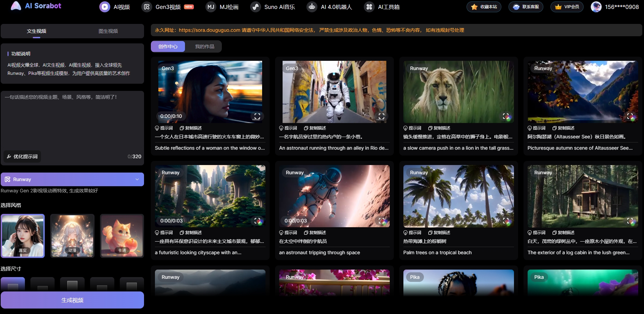Switch to the 图生视频 tab

click(x=108, y=31)
